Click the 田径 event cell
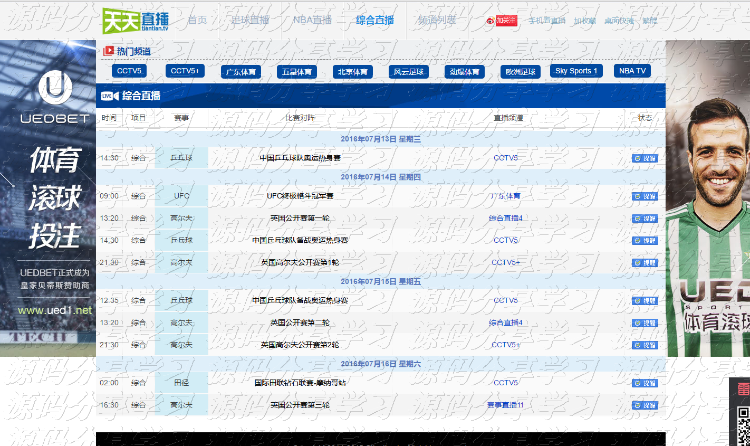 tap(181, 383)
